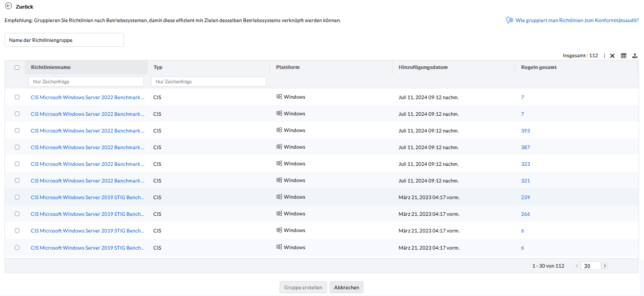Toggle the select-all checkbox in header
644x296 pixels.
coord(17,68)
